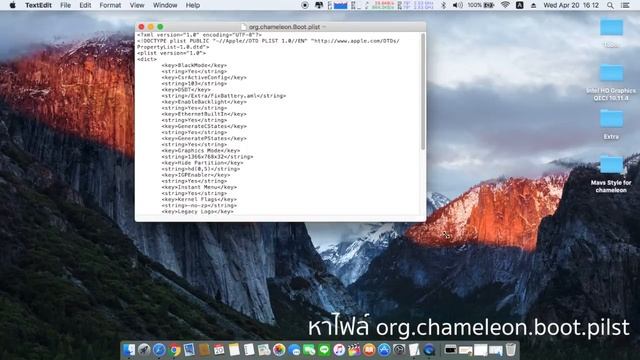The image size is (640, 360).
Task: Click the EthernetBuiltIn key line
Action: click(204, 114)
